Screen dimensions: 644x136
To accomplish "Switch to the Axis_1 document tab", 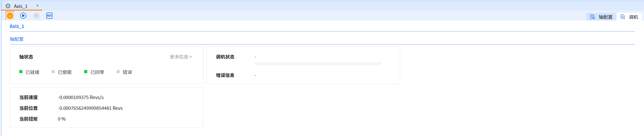I will pyautogui.click(x=21, y=6).
